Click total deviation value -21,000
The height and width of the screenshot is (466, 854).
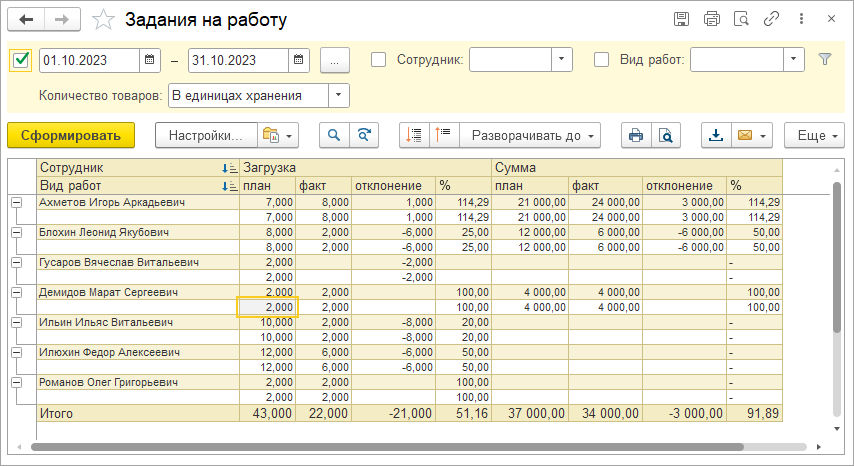point(393,413)
